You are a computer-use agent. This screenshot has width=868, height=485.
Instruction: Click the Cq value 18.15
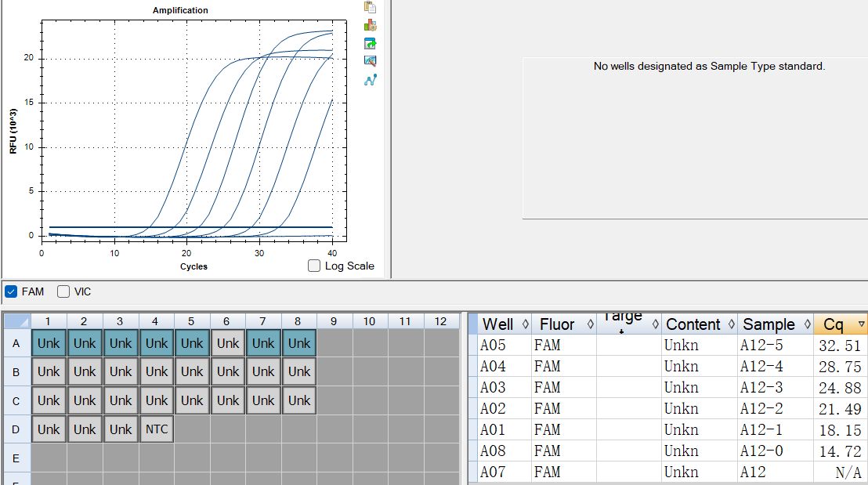point(840,430)
